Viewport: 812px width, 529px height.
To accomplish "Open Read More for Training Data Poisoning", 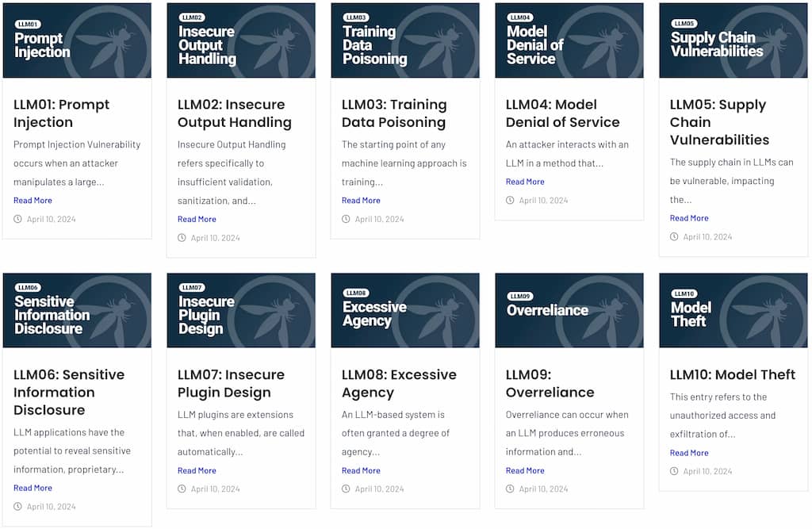I will 361,200.
